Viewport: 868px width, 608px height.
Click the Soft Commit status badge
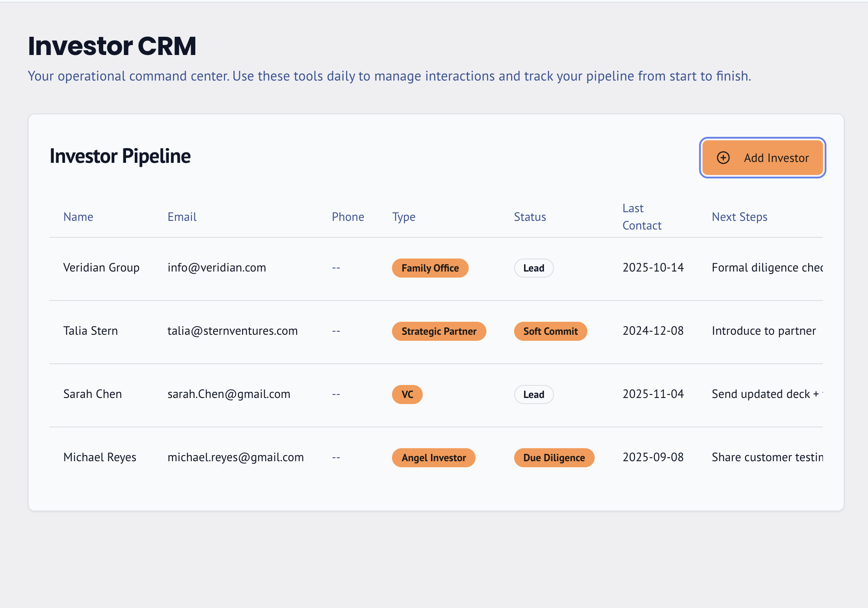[550, 331]
